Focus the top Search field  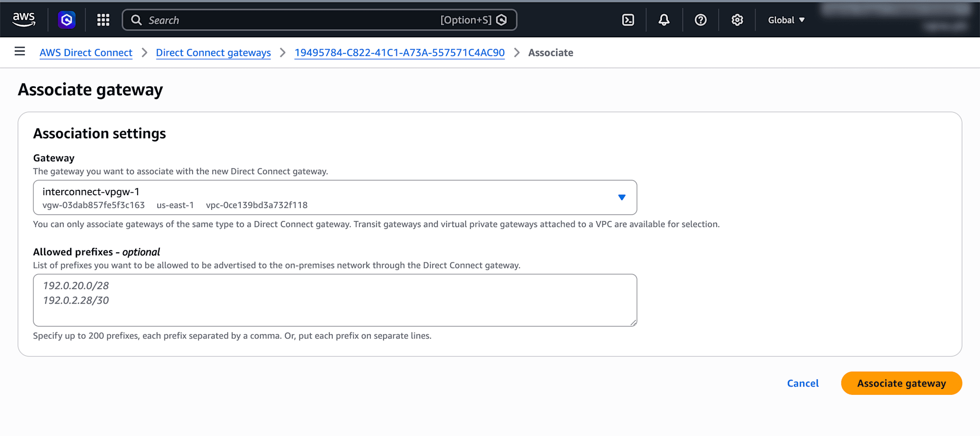click(x=319, y=20)
